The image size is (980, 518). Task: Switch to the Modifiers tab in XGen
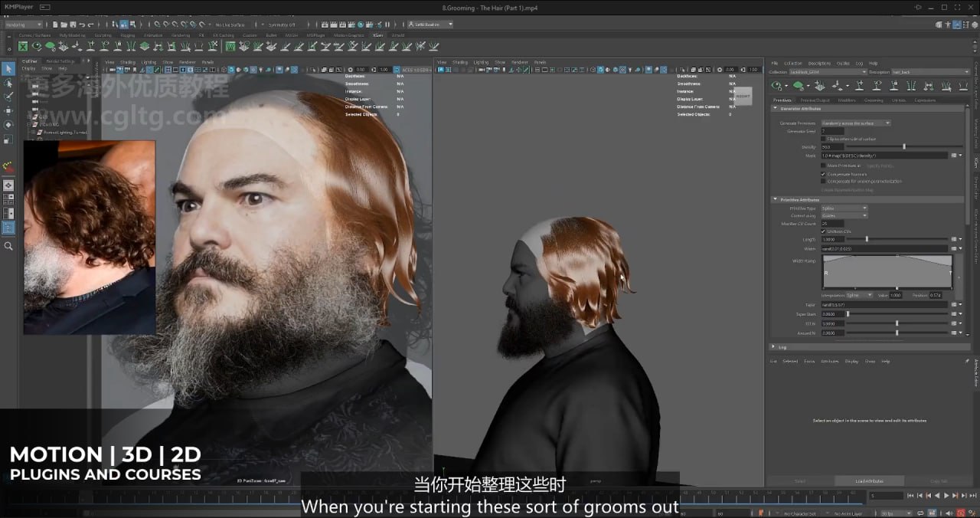point(847,100)
